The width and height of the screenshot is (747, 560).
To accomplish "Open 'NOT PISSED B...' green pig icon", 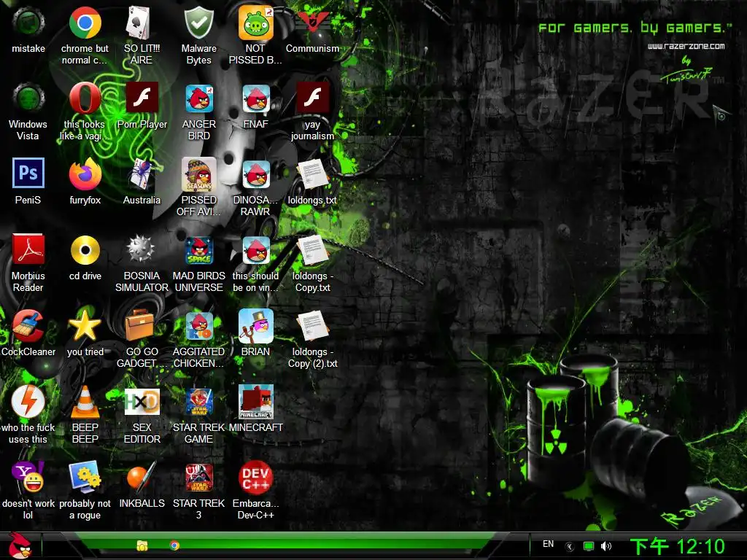I will [256, 23].
